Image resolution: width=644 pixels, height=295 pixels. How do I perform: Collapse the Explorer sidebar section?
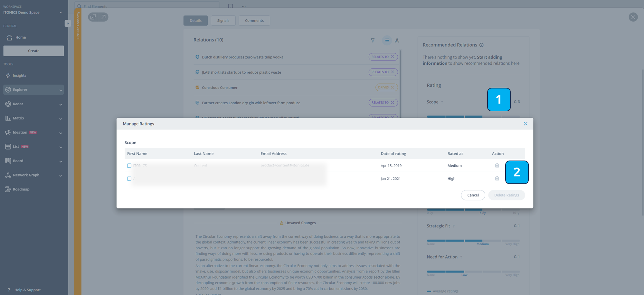(61, 89)
